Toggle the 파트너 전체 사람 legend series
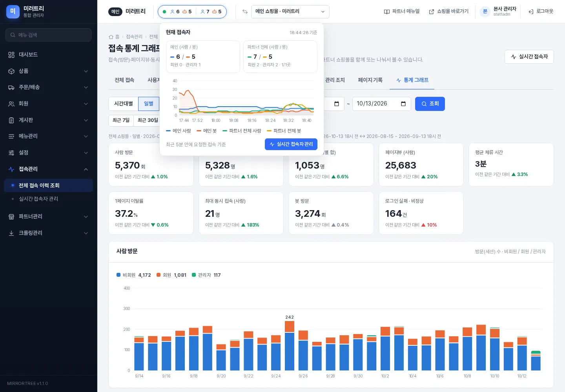This screenshot has width=565, height=392. pos(242,131)
